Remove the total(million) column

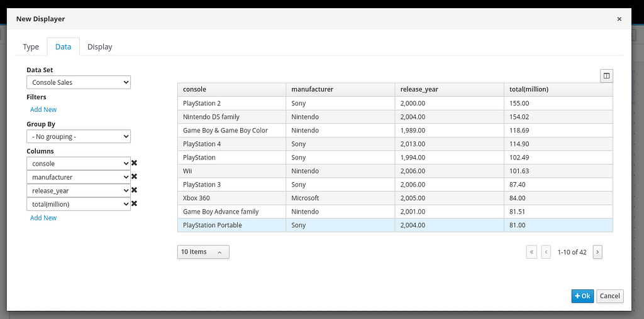[x=134, y=204]
